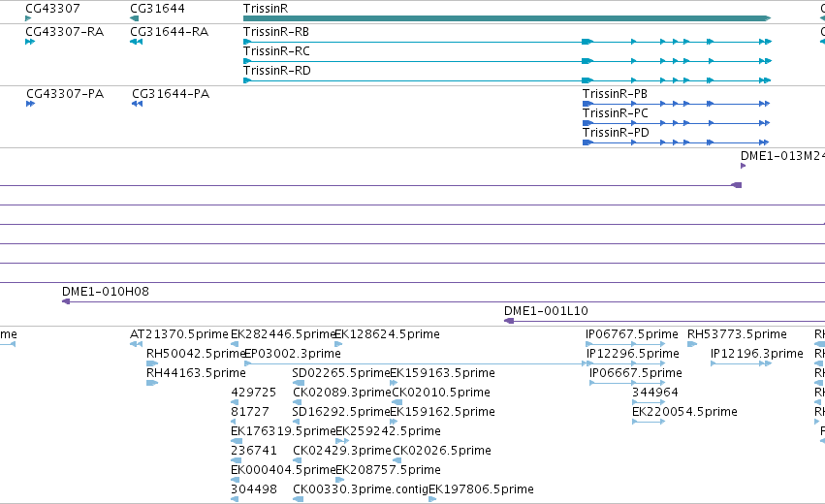The height and width of the screenshot is (504, 825).
Task: Select the EK197806.5prime EST label
Action: pos(482,490)
